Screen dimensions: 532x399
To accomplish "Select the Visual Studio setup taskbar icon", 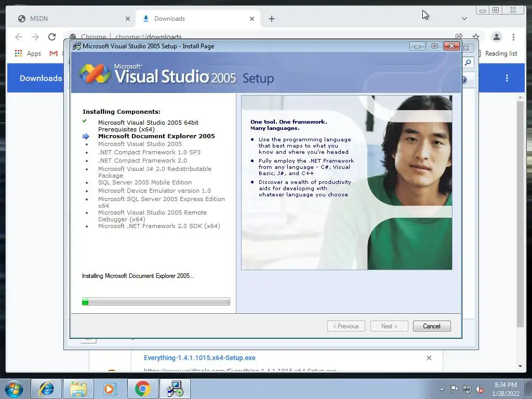I will tap(175, 389).
